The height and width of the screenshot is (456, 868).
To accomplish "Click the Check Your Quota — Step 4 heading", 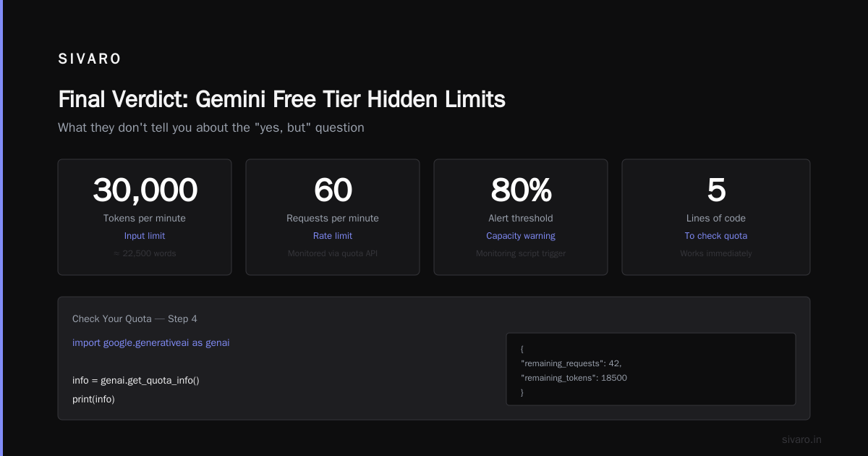I will 135,318.
